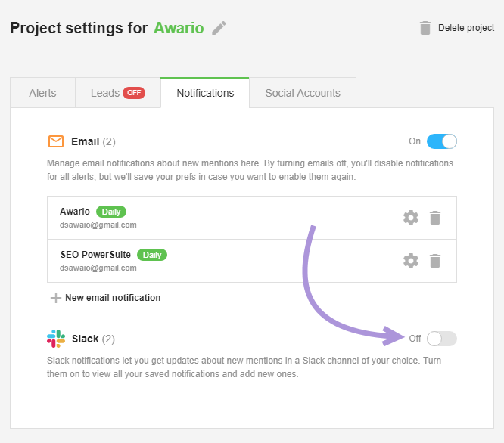Click the On label beside Email toggle

coord(414,141)
